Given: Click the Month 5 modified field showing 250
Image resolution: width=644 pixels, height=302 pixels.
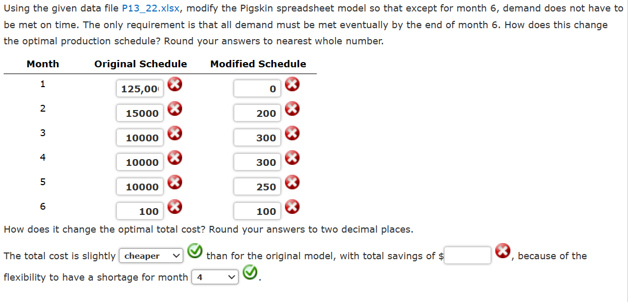Looking at the screenshot, I should pos(256,186).
